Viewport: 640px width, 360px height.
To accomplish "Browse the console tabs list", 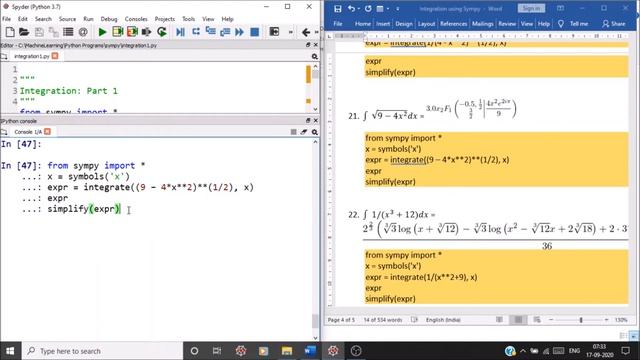I will tap(4, 132).
